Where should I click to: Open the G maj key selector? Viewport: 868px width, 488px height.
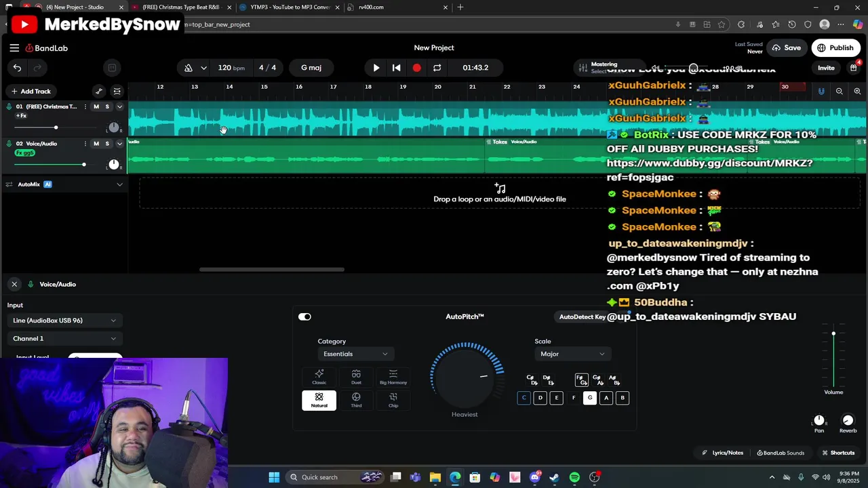pyautogui.click(x=311, y=68)
